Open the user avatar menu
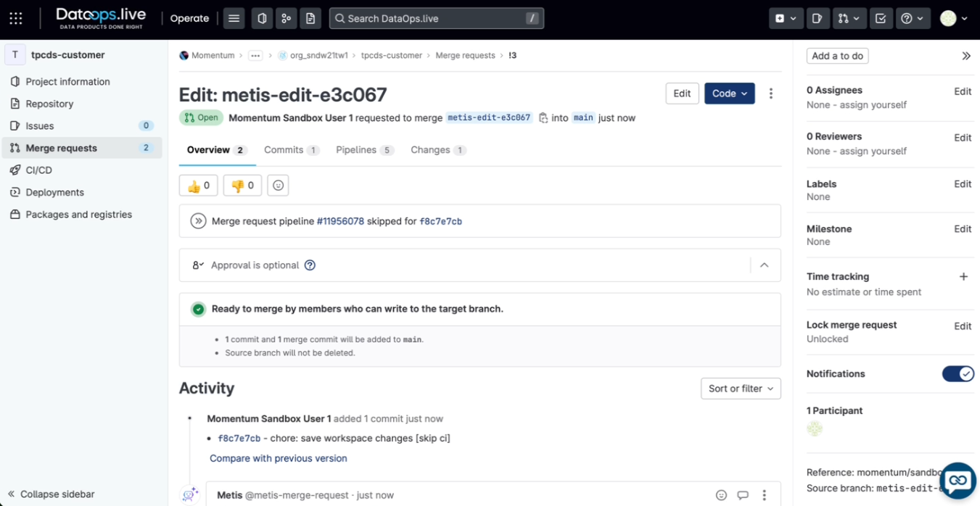 point(953,18)
